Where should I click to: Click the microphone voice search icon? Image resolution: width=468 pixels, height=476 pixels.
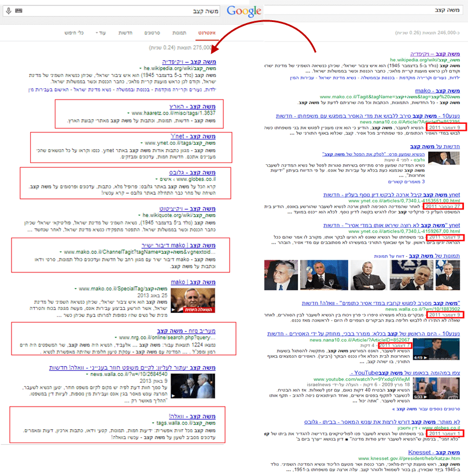(9, 11)
